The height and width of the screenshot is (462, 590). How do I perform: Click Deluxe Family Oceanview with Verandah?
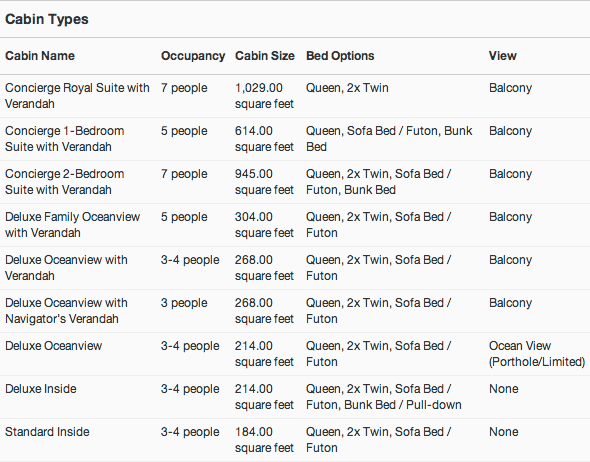point(72,225)
